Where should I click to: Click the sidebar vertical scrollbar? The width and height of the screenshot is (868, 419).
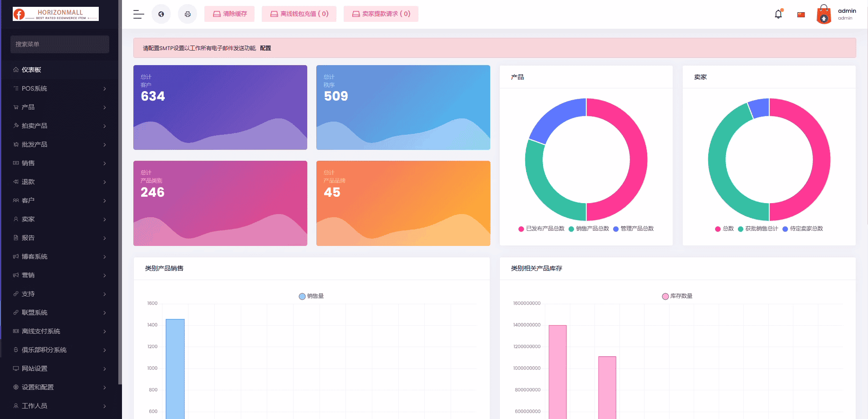click(120, 191)
